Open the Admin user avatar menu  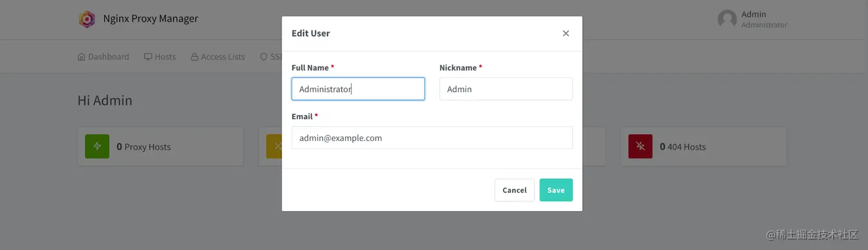(x=727, y=19)
